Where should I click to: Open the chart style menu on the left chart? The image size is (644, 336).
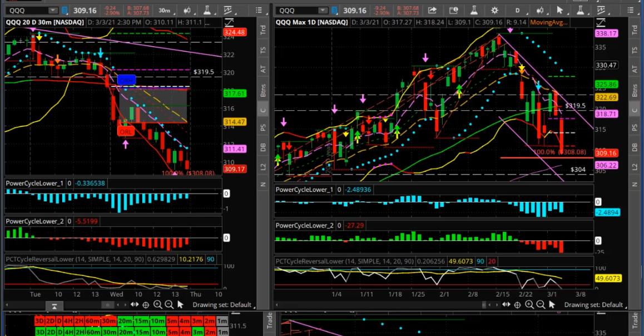click(187, 10)
